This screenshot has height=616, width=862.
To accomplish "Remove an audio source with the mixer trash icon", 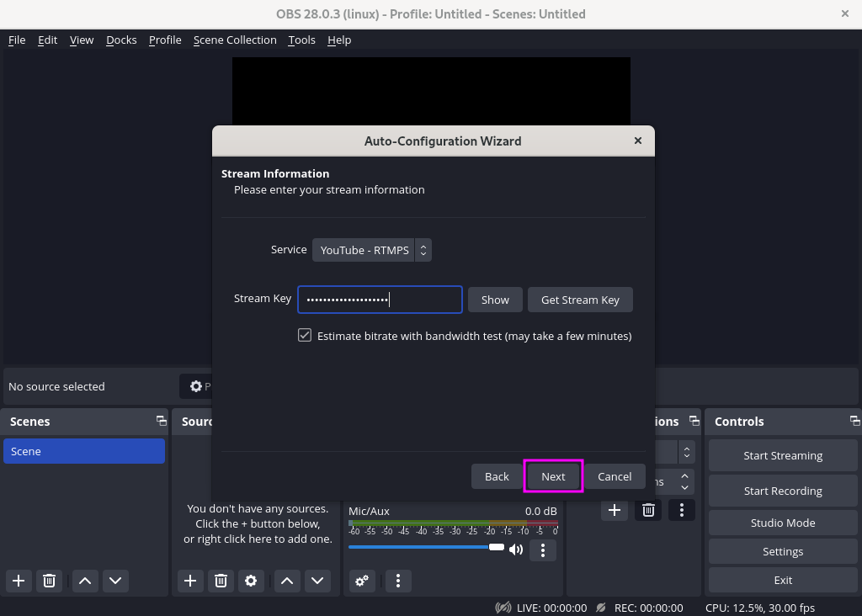I will pyautogui.click(x=648, y=510).
